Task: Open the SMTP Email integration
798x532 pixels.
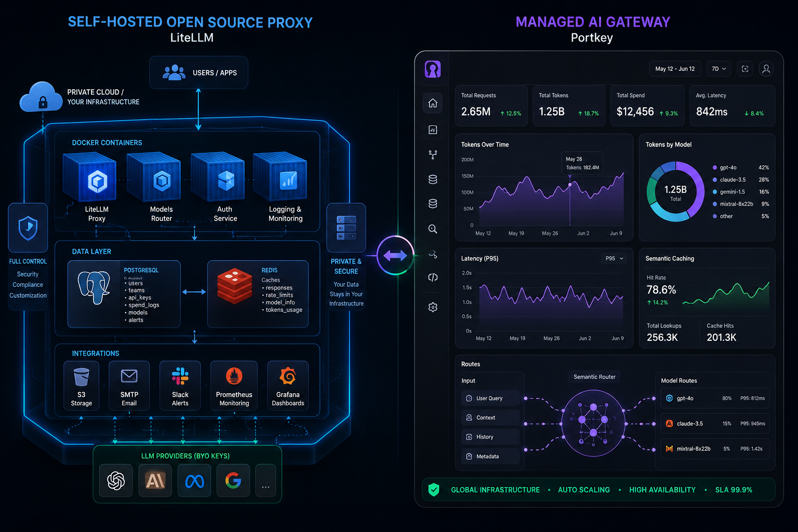Action: 129,386
